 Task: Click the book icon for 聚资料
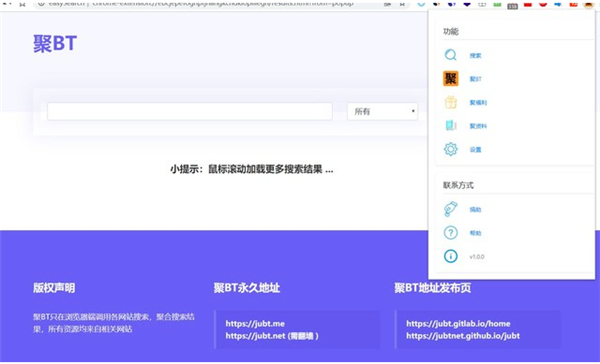[451, 126]
